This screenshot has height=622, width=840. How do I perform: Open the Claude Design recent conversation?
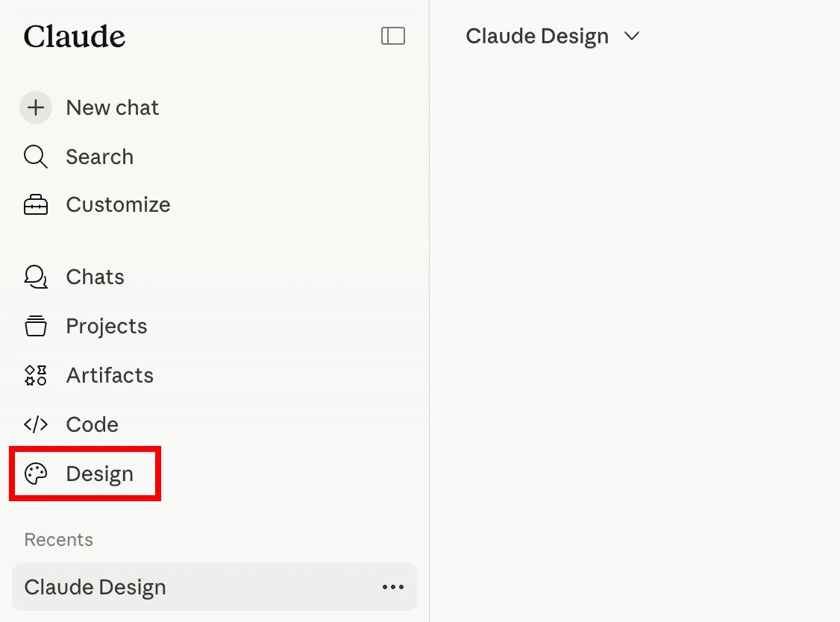(x=95, y=587)
